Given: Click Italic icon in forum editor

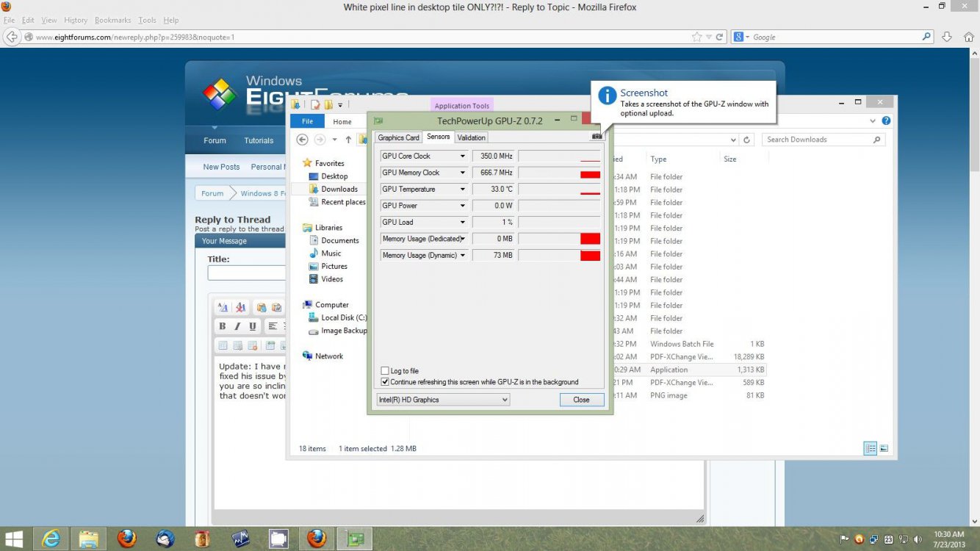Looking at the screenshot, I should 237,326.
